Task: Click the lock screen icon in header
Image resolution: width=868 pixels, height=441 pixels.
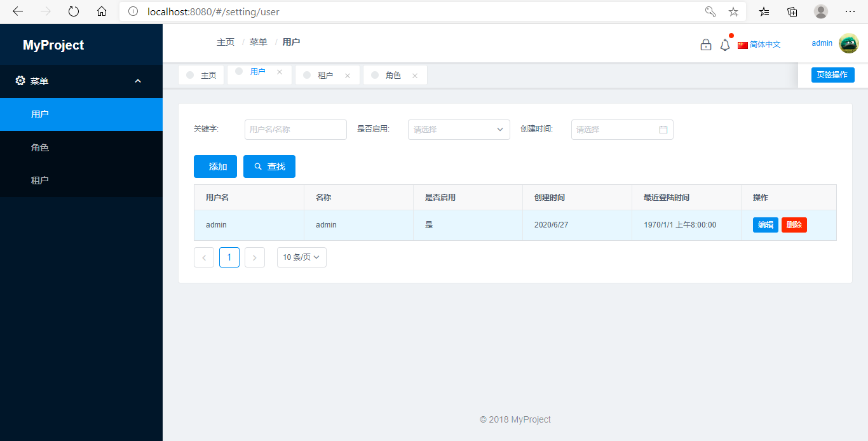Action: click(x=705, y=44)
